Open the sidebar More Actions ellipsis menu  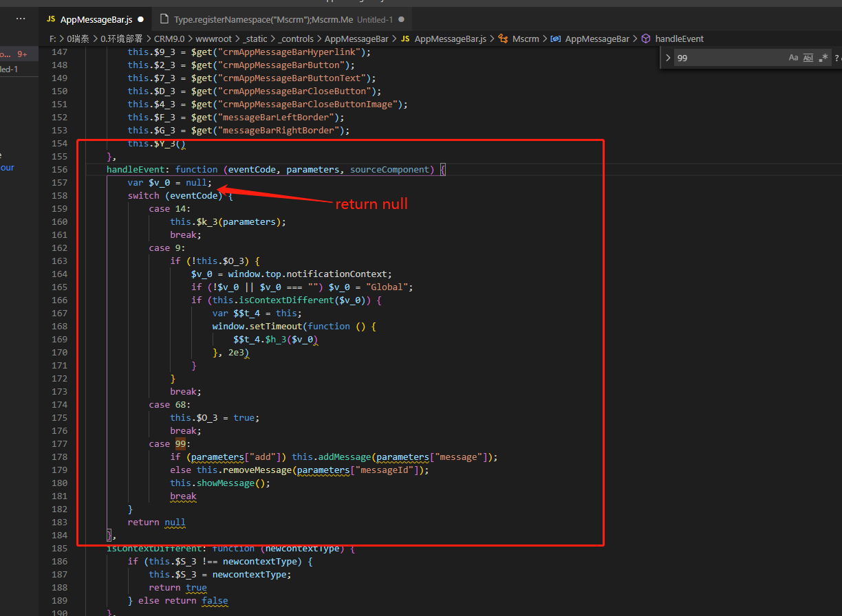pyautogui.click(x=21, y=19)
